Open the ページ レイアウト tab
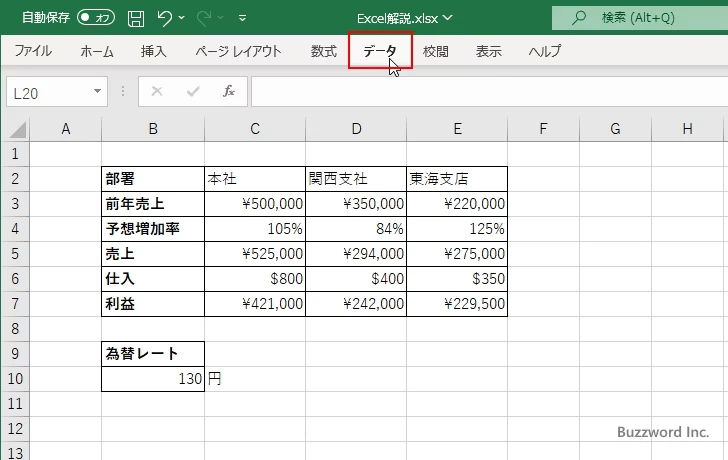Viewport: 728px width, 460px height. [238, 51]
